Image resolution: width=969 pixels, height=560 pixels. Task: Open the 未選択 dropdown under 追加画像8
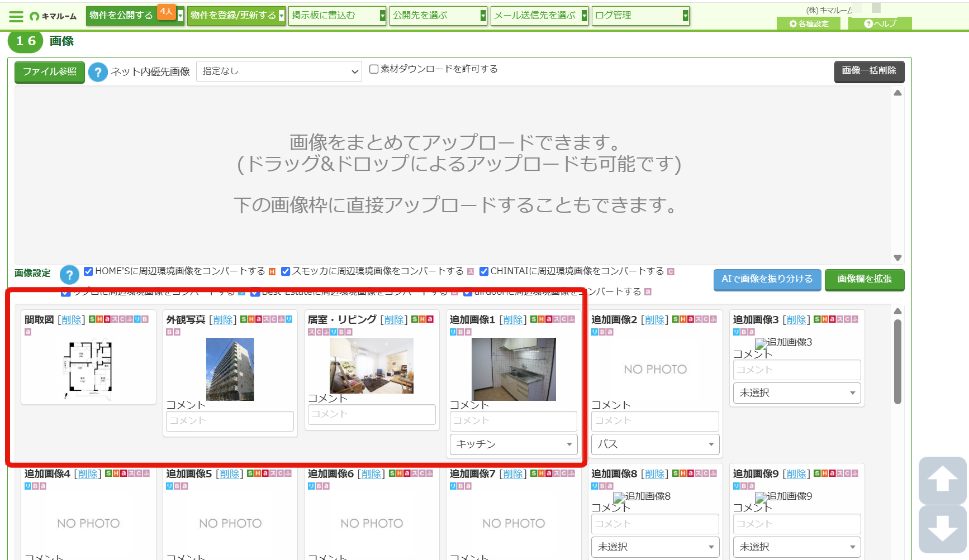click(x=655, y=547)
